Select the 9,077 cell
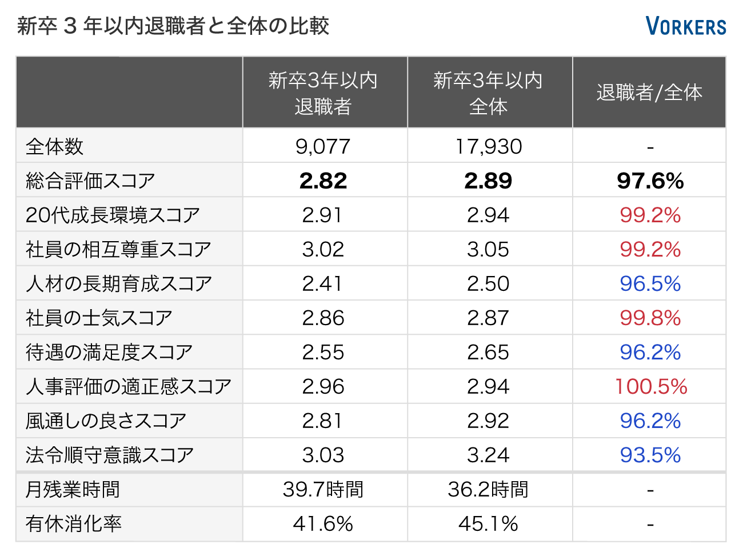 [323, 147]
